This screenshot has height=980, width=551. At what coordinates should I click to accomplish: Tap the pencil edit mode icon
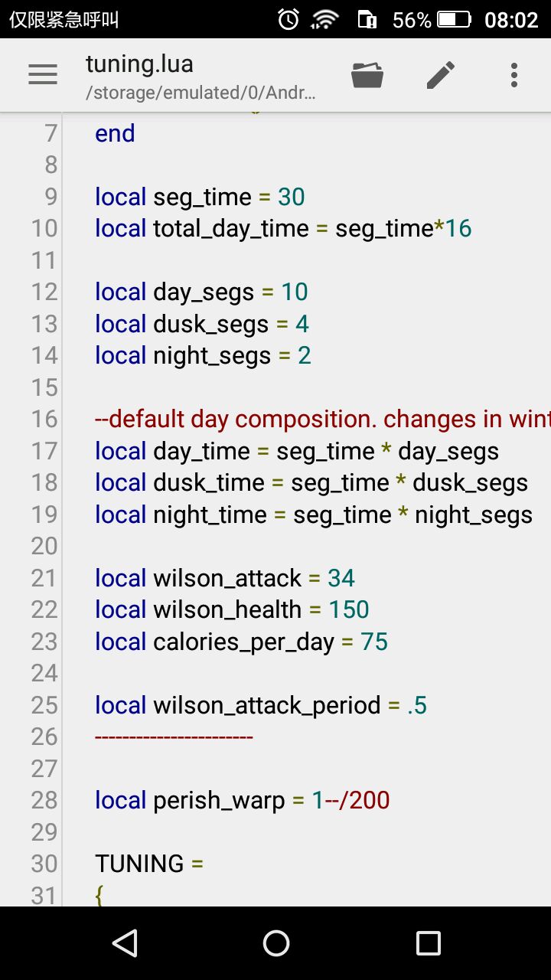(441, 75)
